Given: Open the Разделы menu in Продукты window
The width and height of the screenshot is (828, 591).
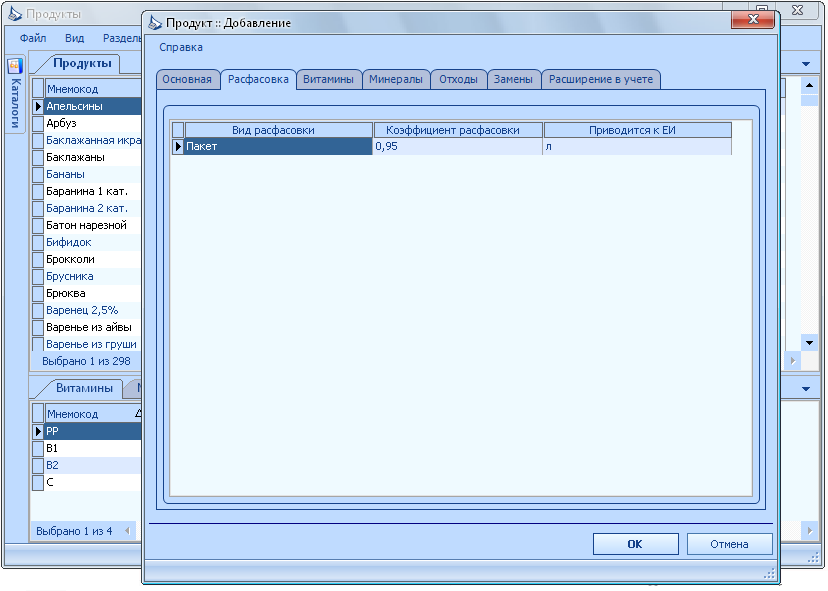Looking at the screenshot, I should click(x=121, y=38).
